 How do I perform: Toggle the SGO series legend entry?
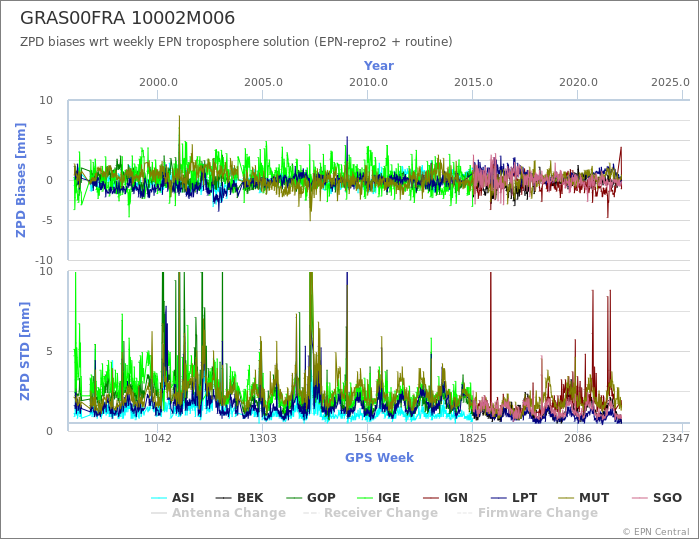pos(657,498)
